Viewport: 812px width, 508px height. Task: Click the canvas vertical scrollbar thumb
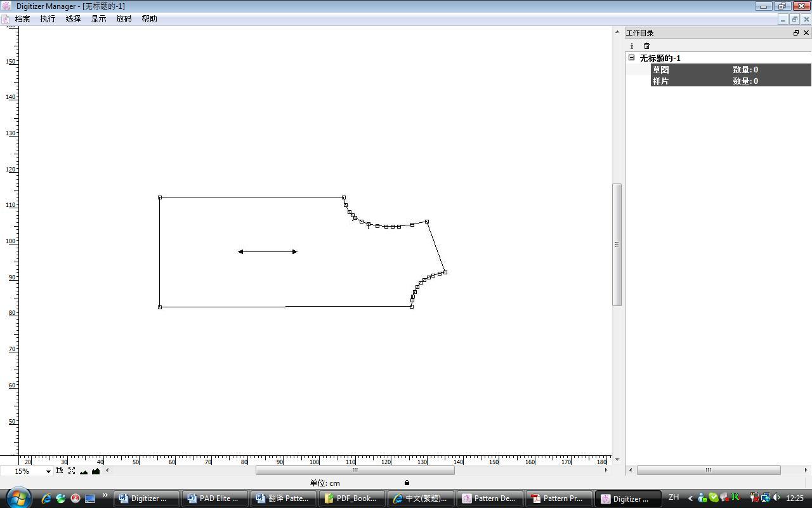[x=617, y=244]
